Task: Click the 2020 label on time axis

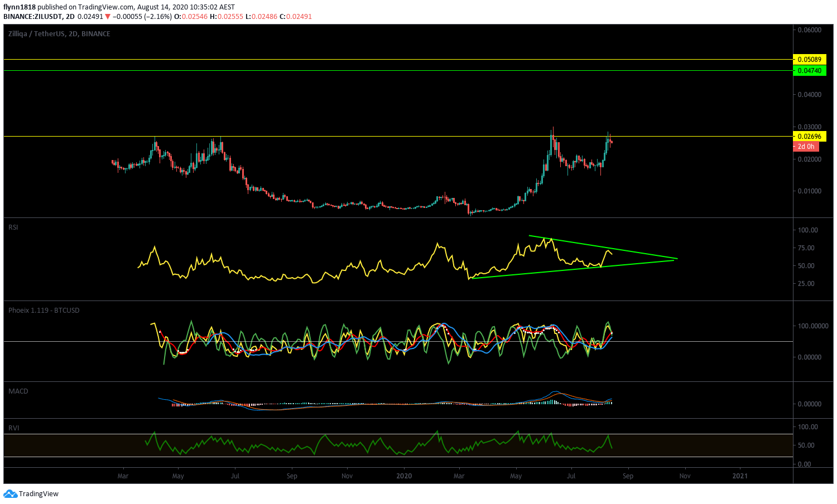Action: [x=404, y=476]
